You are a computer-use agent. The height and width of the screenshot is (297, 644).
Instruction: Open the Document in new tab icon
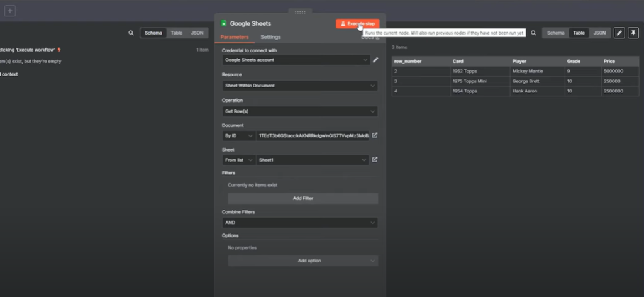click(x=375, y=135)
